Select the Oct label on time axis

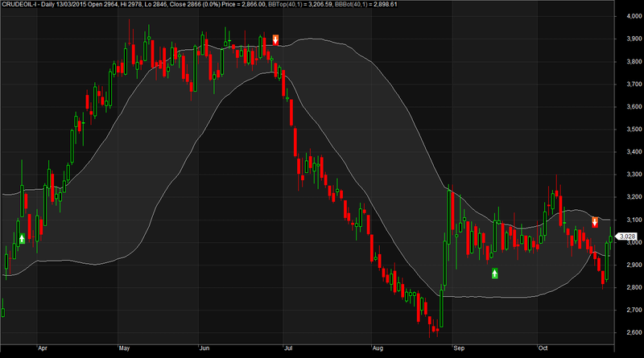tap(543, 348)
